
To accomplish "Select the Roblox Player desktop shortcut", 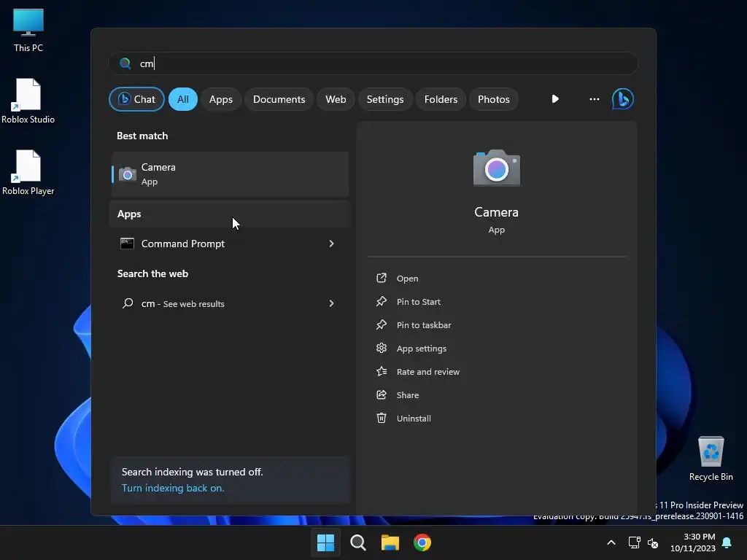I will (x=28, y=172).
